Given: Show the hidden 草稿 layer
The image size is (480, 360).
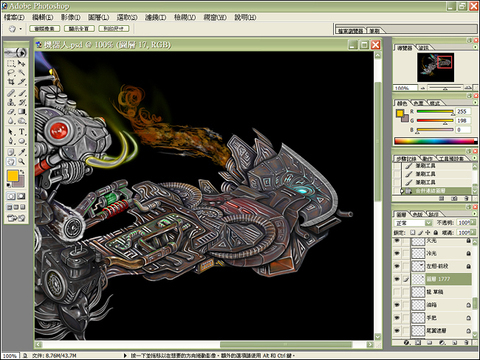Looking at the screenshot, I should [x=397, y=292].
